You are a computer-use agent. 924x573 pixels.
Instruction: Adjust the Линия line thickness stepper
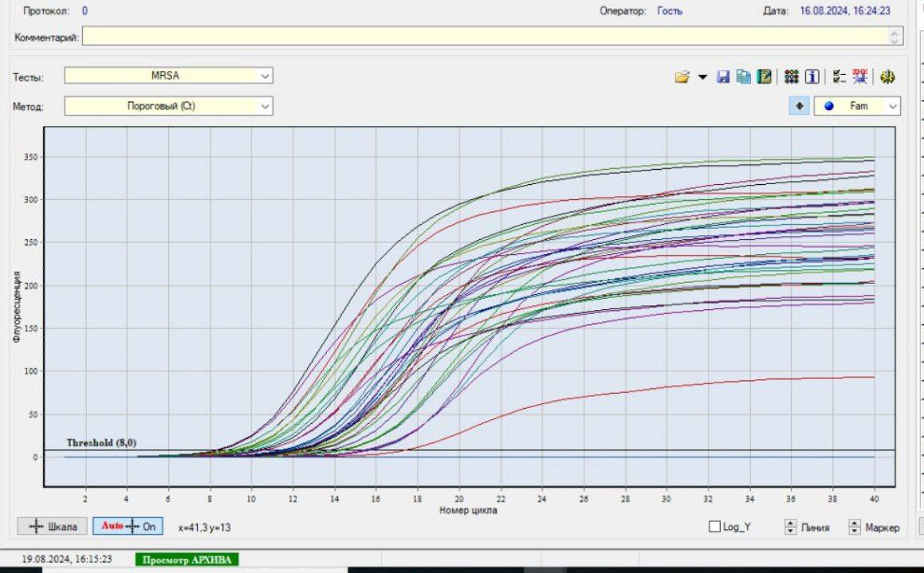click(791, 527)
